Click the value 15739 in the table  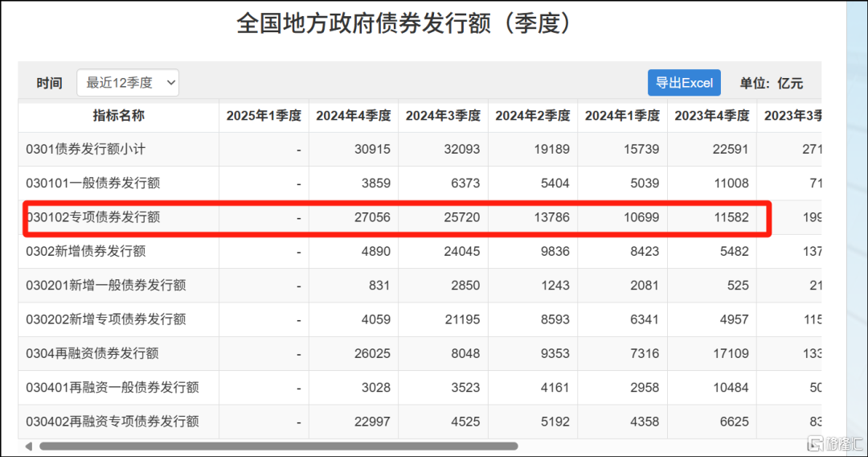(x=641, y=150)
